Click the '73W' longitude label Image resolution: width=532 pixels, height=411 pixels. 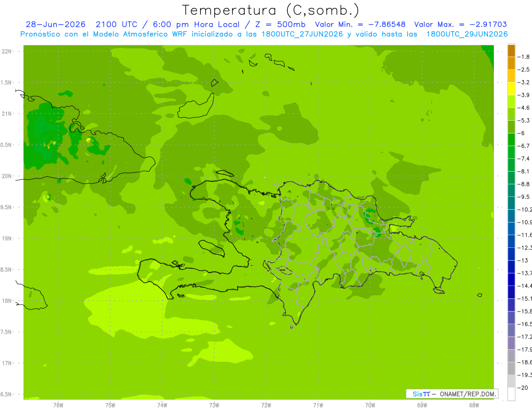pos(214,405)
